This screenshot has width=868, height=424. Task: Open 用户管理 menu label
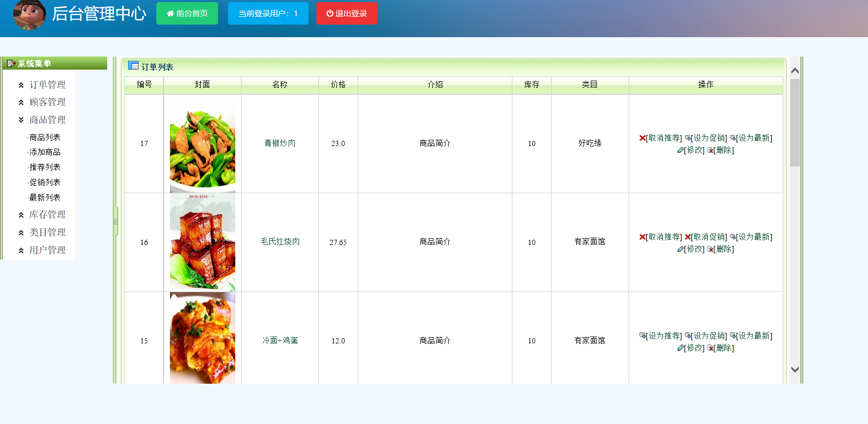coord(48,250)
